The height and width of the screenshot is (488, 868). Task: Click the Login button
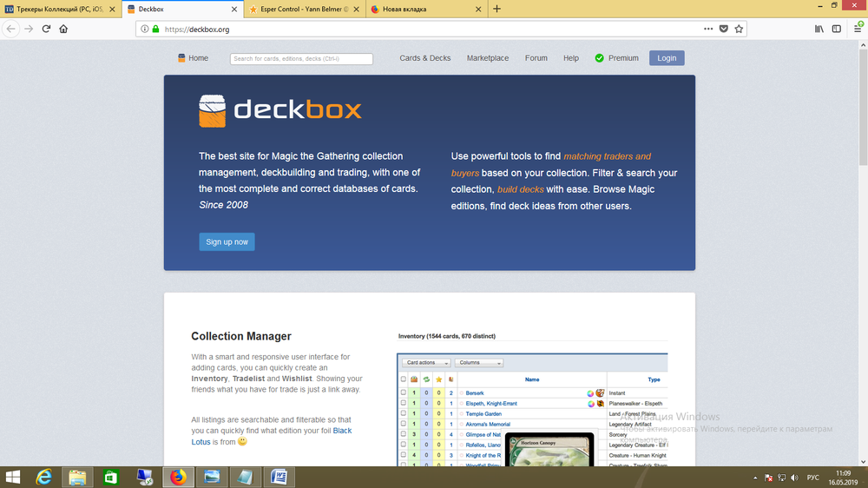(x=667, y=58)
